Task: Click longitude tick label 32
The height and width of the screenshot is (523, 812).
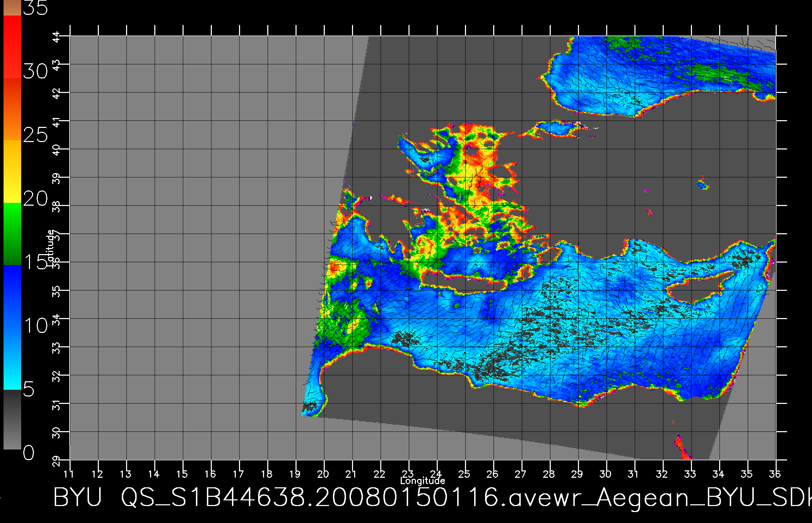Action: 662,474
